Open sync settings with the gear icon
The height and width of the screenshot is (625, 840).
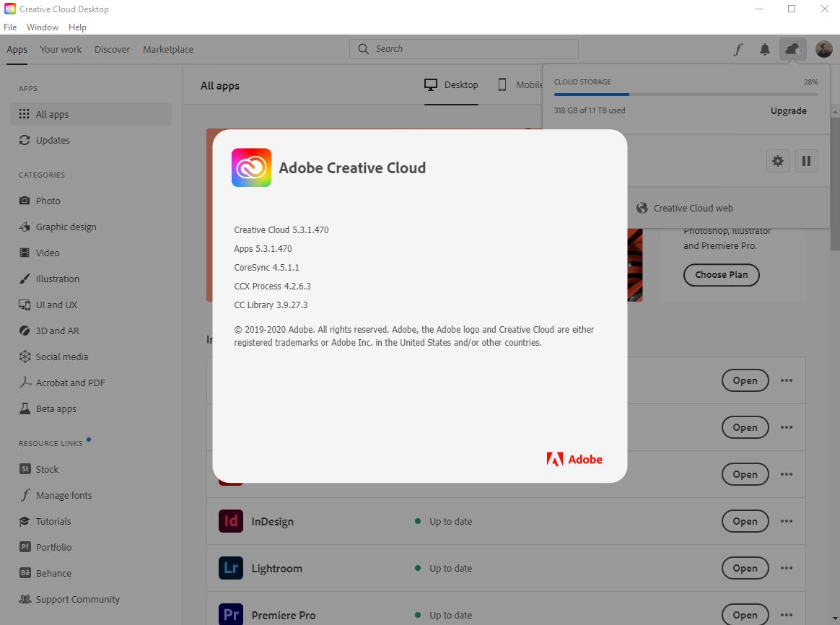coord(778,160)
